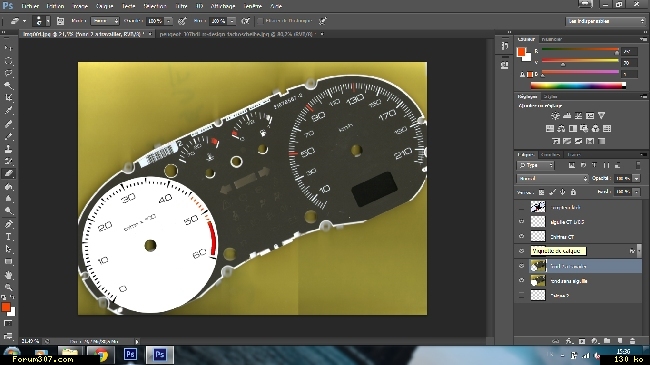650x365 pixels.
Task: Open the eraser Mode dropdown
Action: coord(105,21)
